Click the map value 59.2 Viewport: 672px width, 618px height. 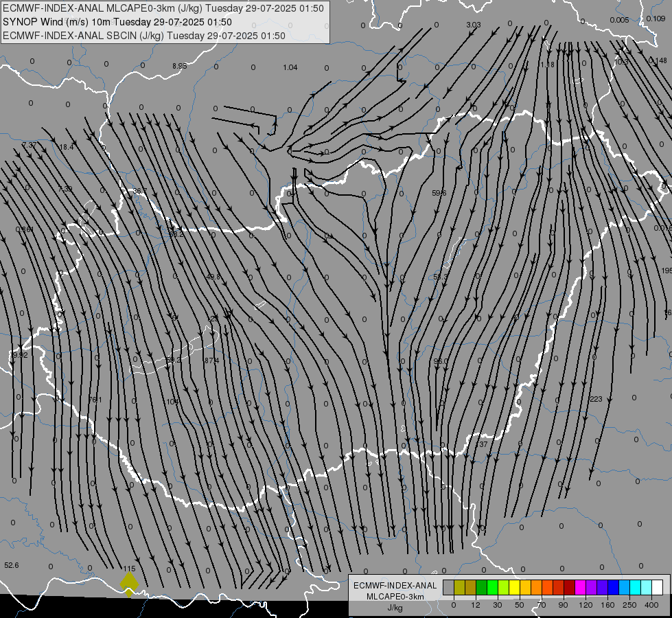point(174,360)
